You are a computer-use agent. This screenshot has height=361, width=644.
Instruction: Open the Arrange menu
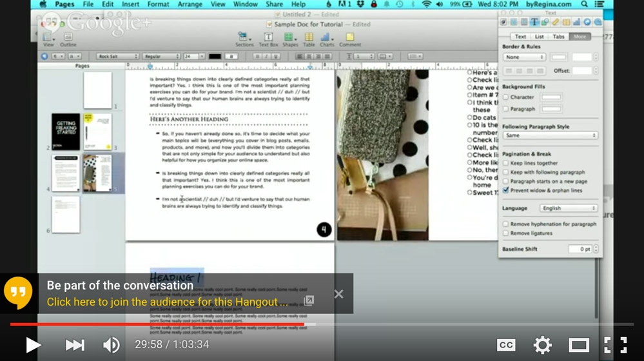pyautogui.click(x=190, y=4)
